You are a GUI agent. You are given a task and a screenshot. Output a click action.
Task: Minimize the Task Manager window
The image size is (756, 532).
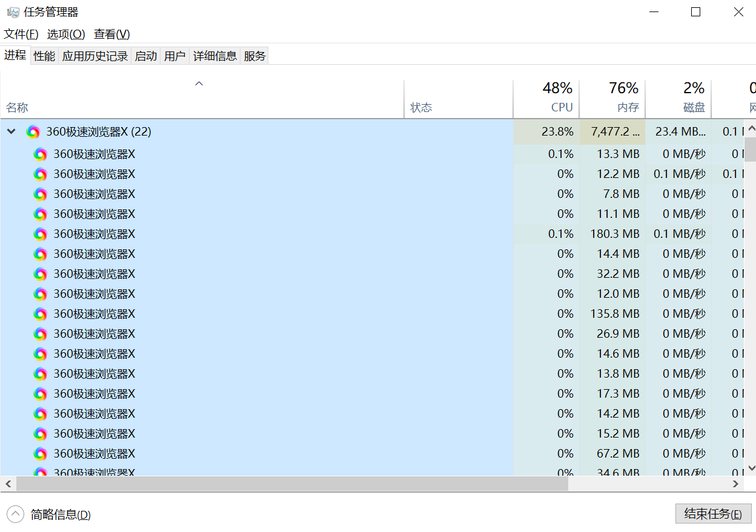pyautogui.click(x=654, y=12)
